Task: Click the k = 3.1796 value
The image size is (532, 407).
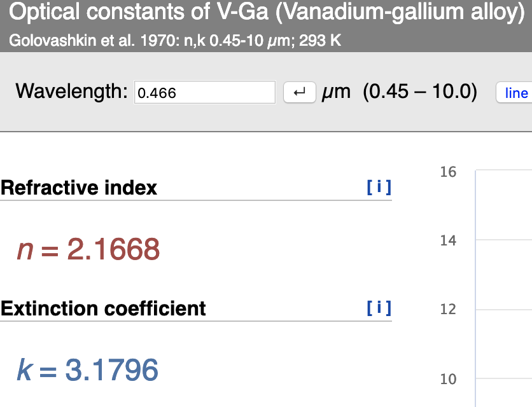Action: tap(88, 369)
